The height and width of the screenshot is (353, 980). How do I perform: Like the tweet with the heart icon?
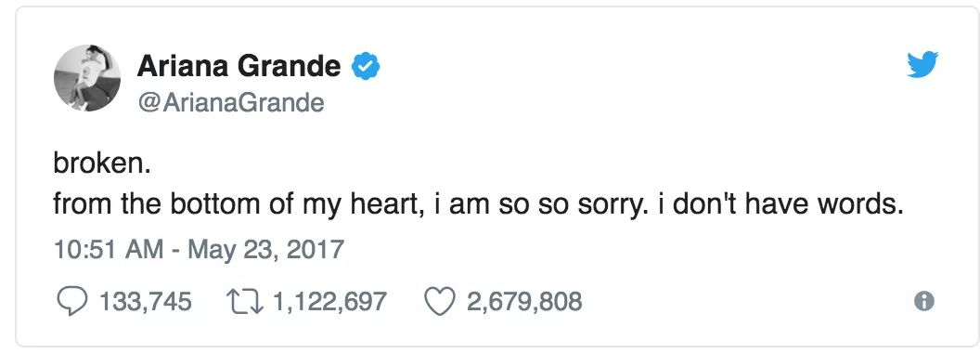[x=440, y=302]
